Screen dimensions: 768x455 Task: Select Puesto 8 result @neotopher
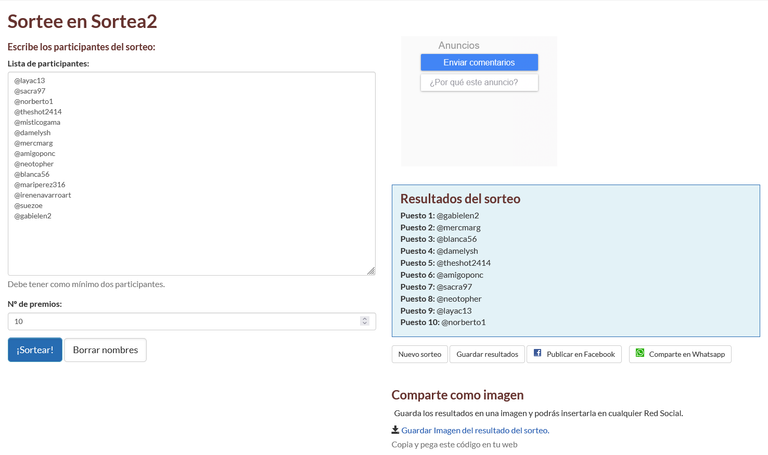[441, 299]
